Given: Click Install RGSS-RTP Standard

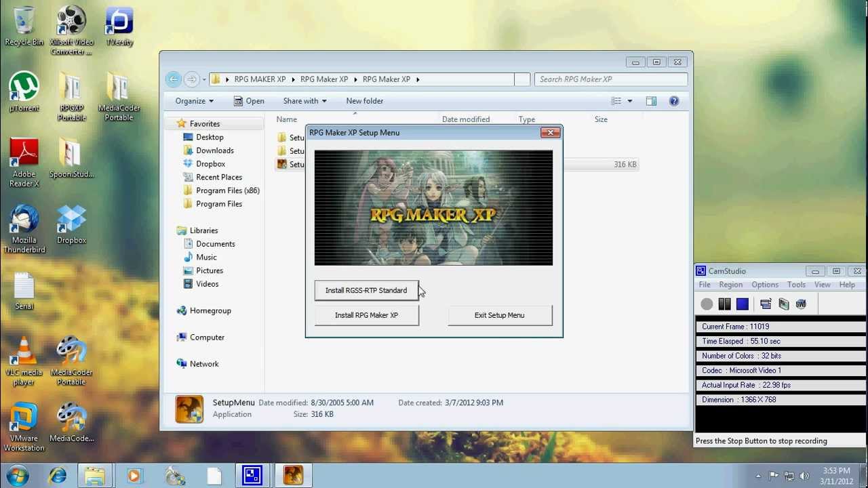Looking at the screenshot, I should (366, 290).
